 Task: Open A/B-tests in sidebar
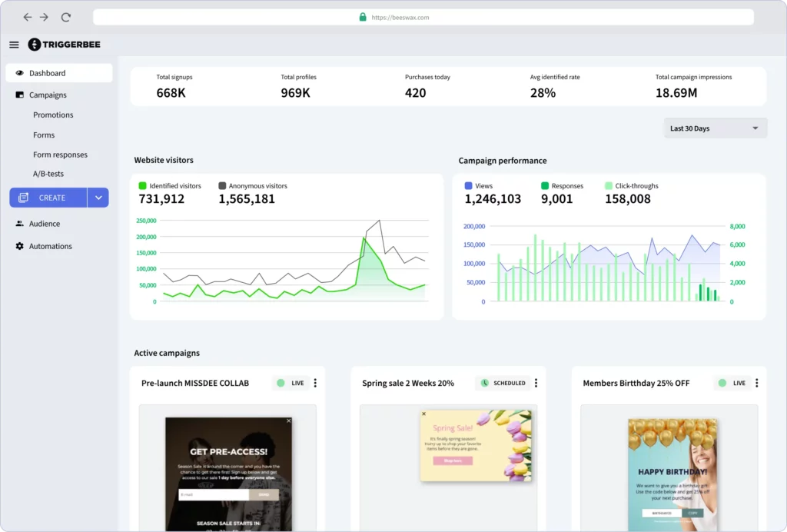tap(48, 175)
